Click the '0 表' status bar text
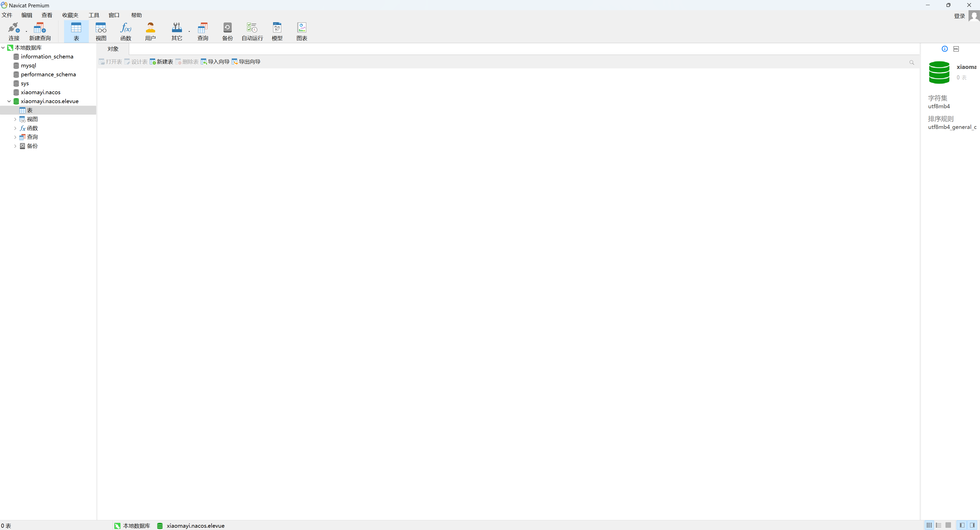This screenshot has height=530, width=980. tap(6, 526)
